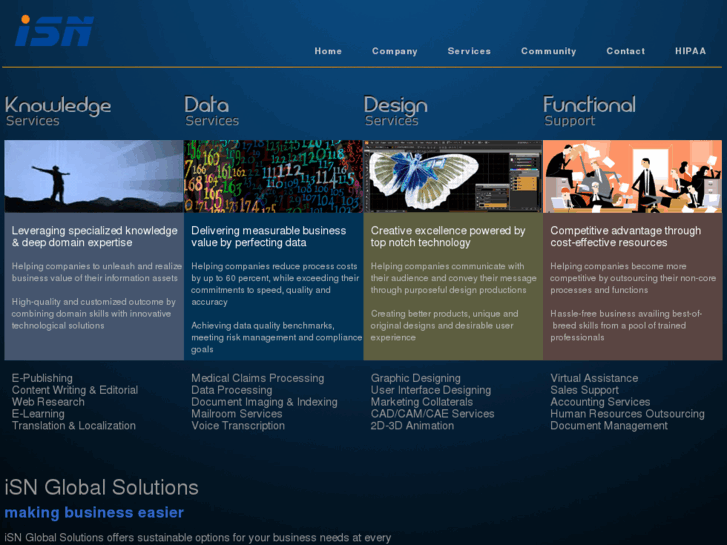The height and width of the screenshot is (545, 727).
Task: Open the E-Publishing link
Action: click(42, 378)
